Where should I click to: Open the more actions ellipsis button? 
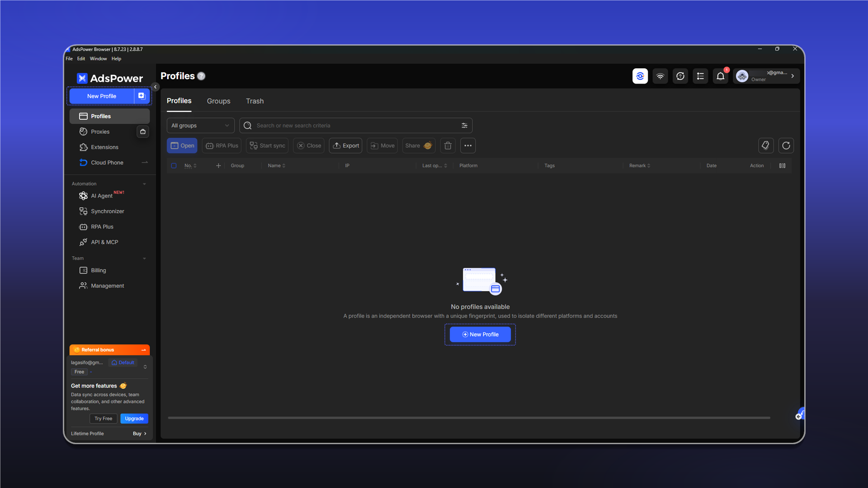[468, 145]
